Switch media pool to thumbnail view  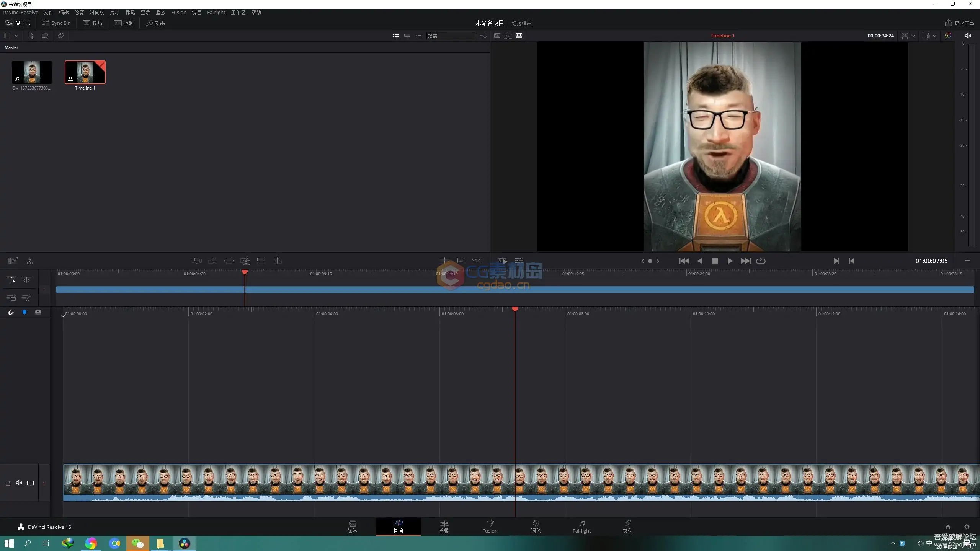click(x=396, y=36)
